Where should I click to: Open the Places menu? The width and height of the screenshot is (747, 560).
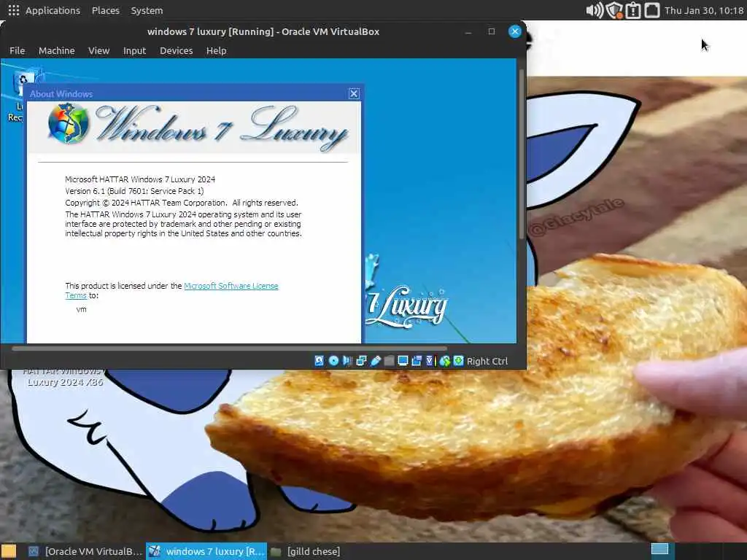pos(105,10)
